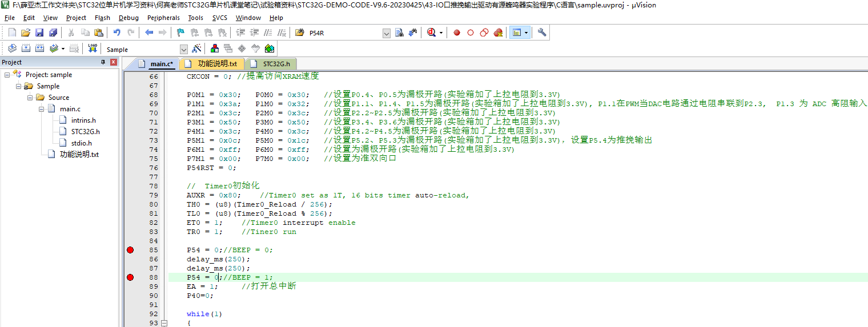Insert a bookmark with the flag icon
The height and width of the screenshot is (327, 868).
180,33
